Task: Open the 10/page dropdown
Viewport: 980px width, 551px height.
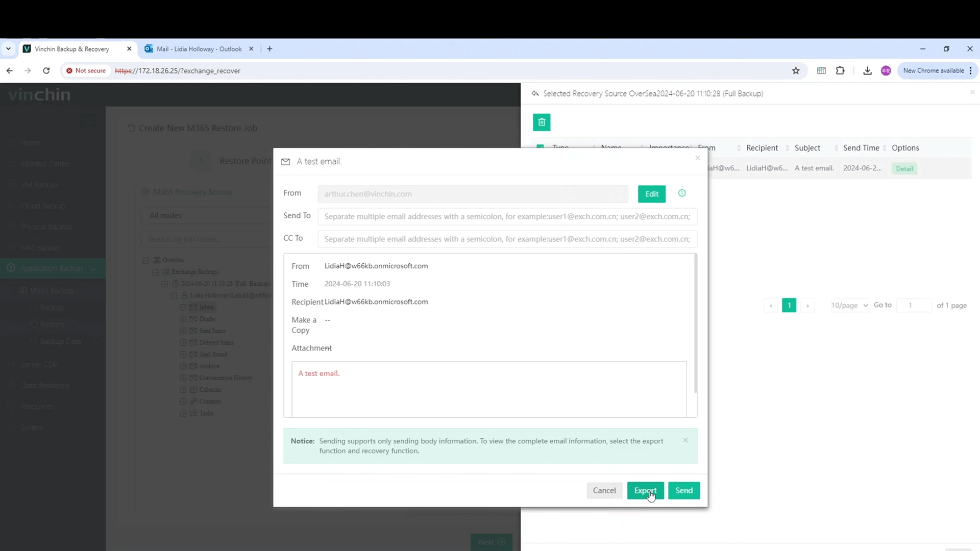Action: point(849,306)
